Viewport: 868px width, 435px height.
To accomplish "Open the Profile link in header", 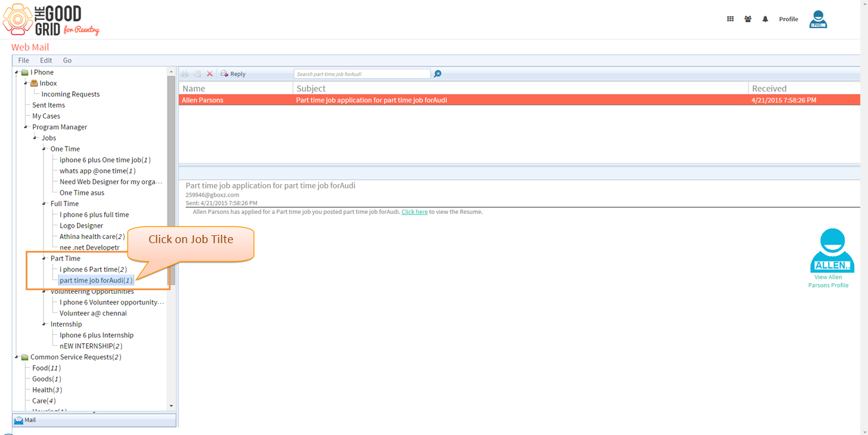I will [789, 19].
